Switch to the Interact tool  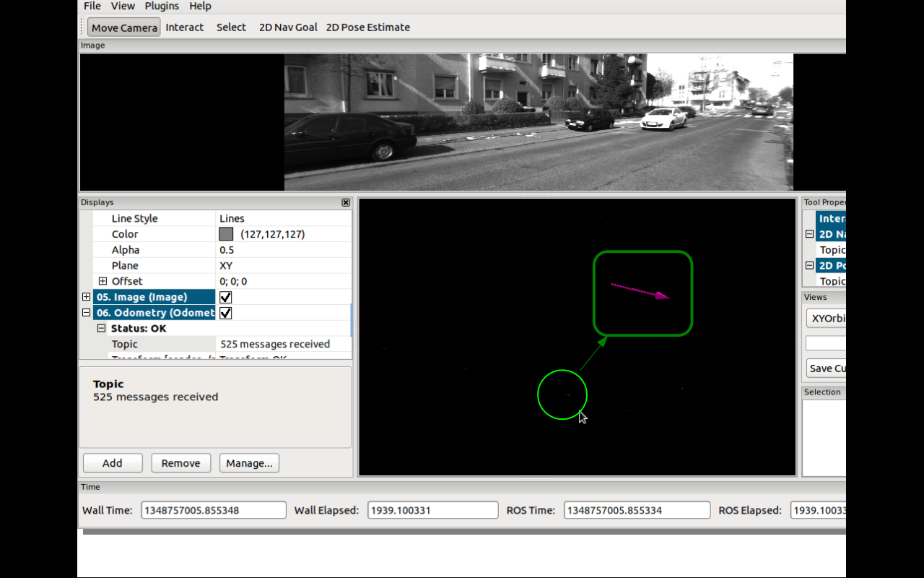185,27
